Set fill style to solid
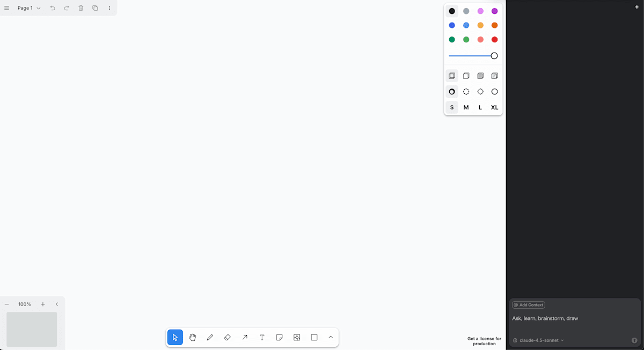 tap(480, 76)
